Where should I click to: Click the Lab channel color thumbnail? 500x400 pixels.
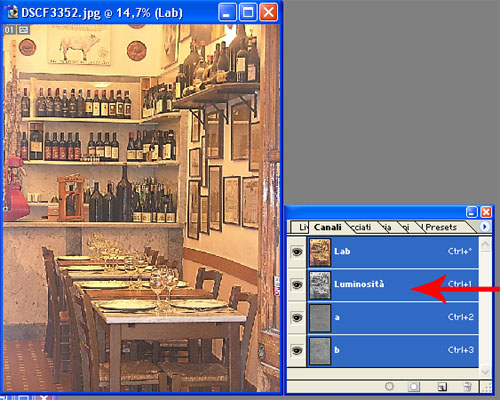(320, 252)
